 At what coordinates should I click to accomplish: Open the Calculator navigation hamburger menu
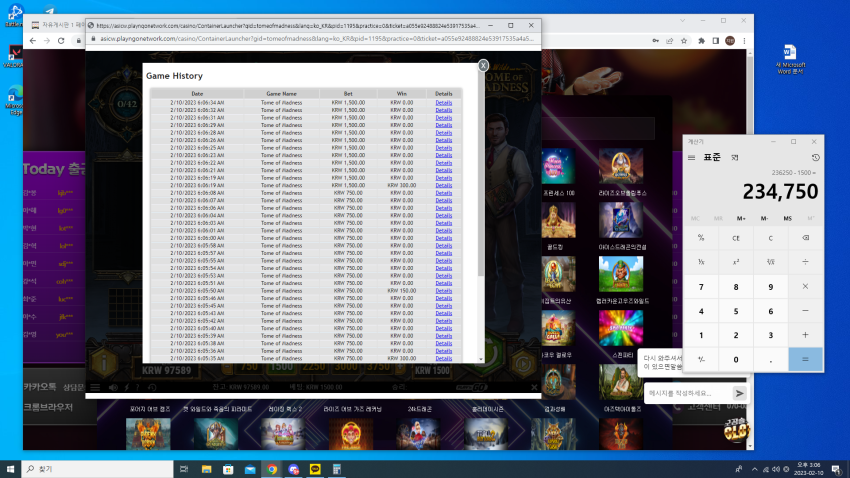tap(691, 158)
